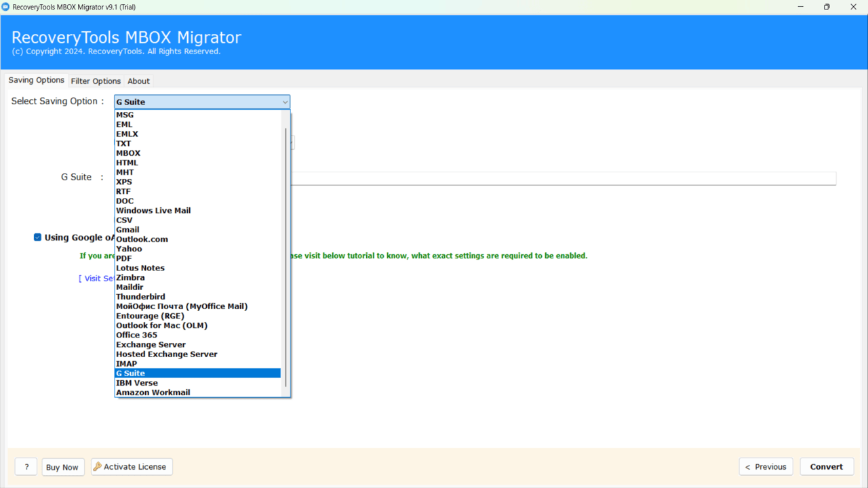
Task: Click the app icon in title bar
Action: (x=6, y=7)
